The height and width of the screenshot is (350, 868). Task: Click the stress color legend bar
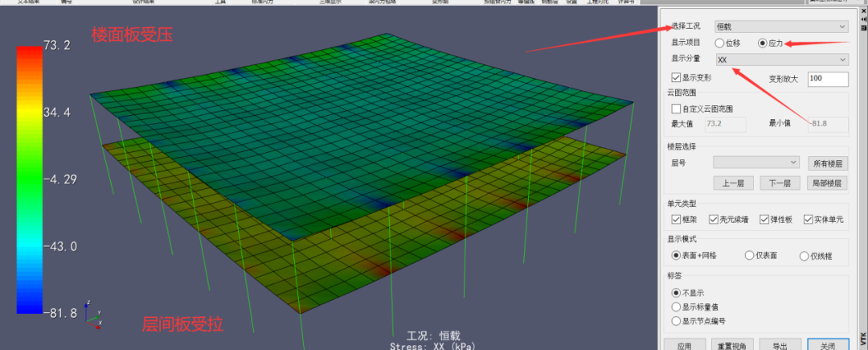click(x=30, y=180)
